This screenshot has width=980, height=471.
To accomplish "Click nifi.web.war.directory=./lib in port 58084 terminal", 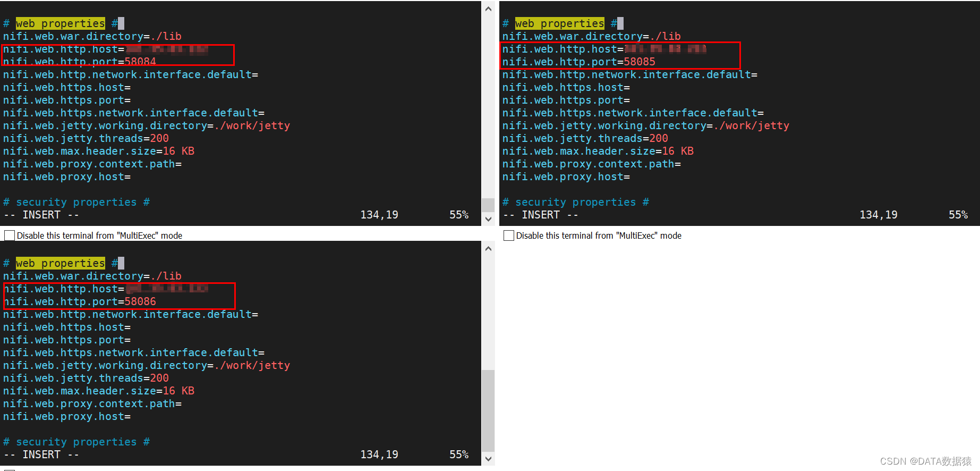I will pos(92,36).
